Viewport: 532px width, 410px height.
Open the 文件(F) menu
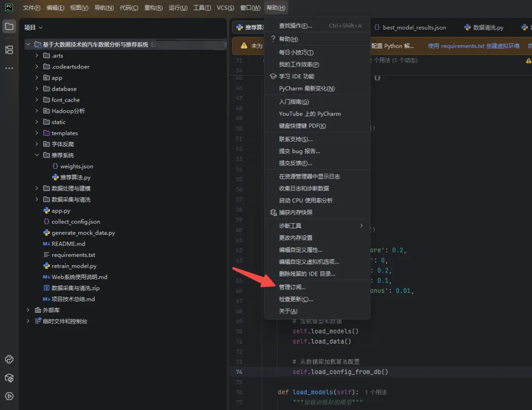click(32, 7)
